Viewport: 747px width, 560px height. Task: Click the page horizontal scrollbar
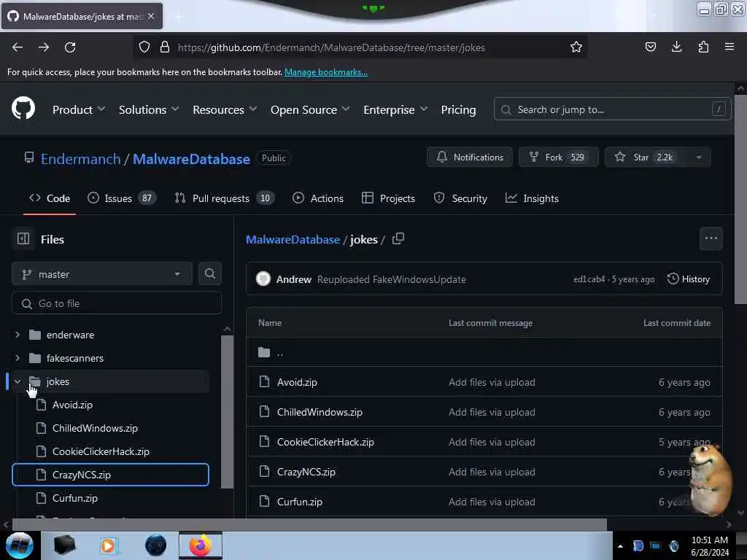(309, 524)
